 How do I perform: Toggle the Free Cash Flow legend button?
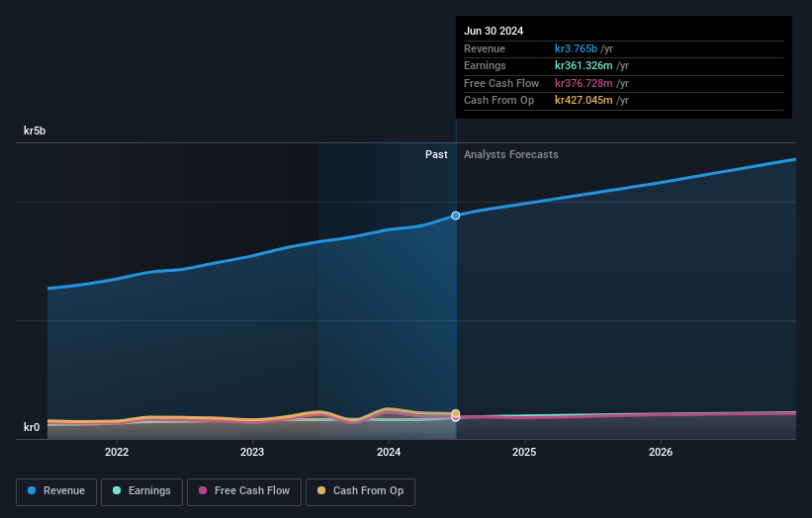pos(244,491)
